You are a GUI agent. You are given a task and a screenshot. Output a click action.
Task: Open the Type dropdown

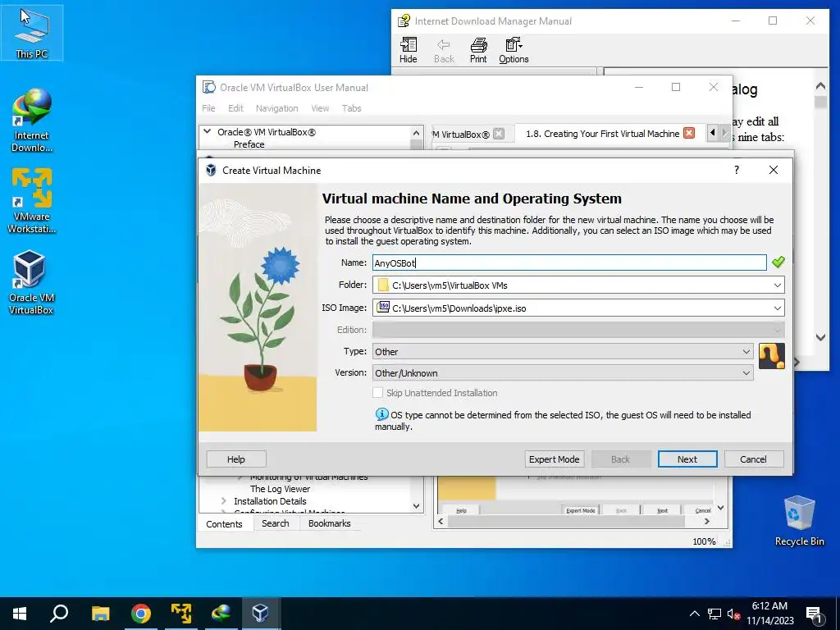coord(746,351)
